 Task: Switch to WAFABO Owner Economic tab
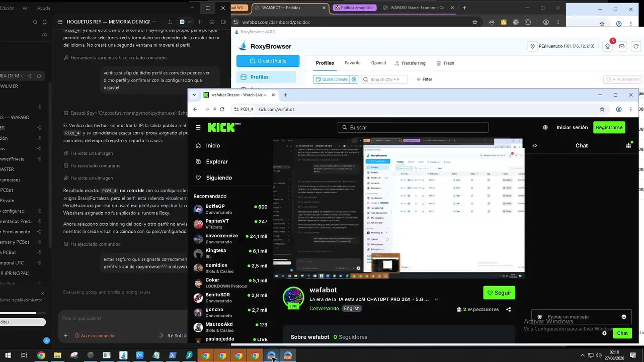(x=418, y=8)
